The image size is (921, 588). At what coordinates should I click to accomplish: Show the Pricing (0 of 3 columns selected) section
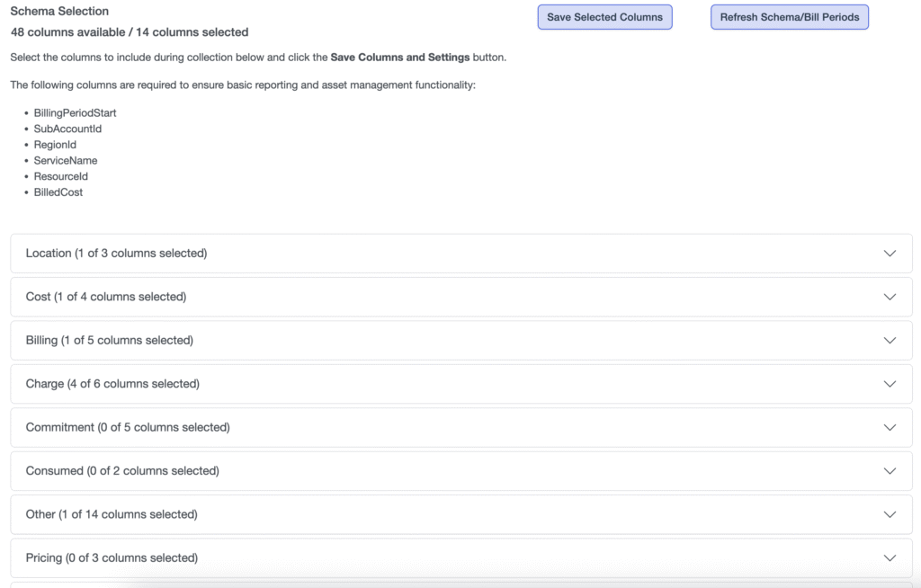113,558
